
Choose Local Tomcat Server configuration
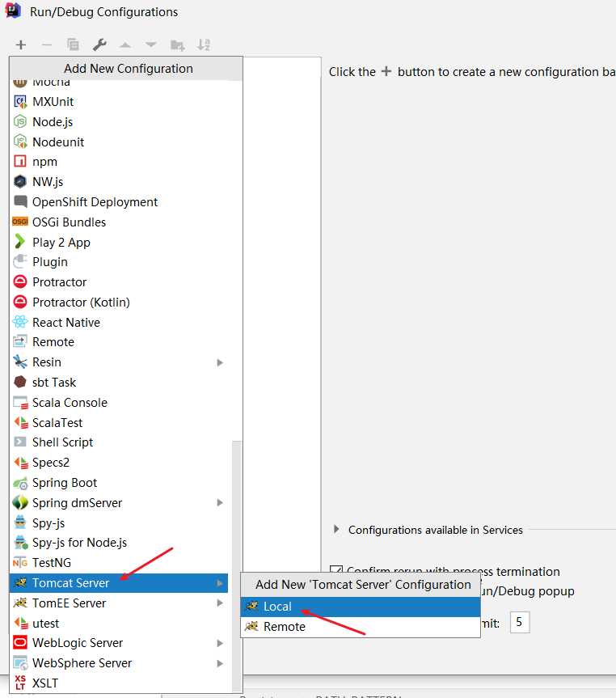coord(361,607)
